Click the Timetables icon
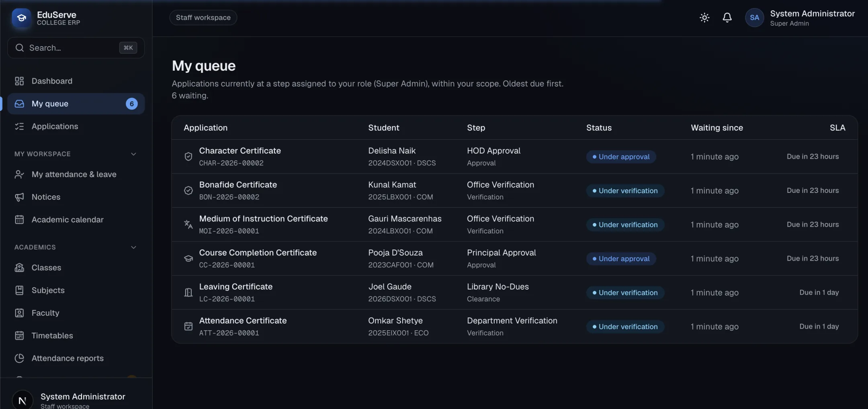Viewport: 868px width, 409px height. click(x=19, y=335)
